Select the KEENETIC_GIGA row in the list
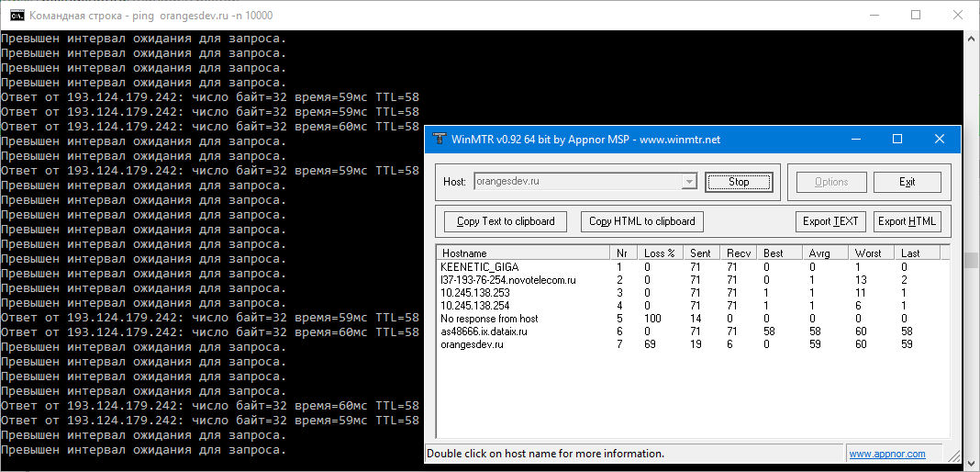 pos(479,266)
